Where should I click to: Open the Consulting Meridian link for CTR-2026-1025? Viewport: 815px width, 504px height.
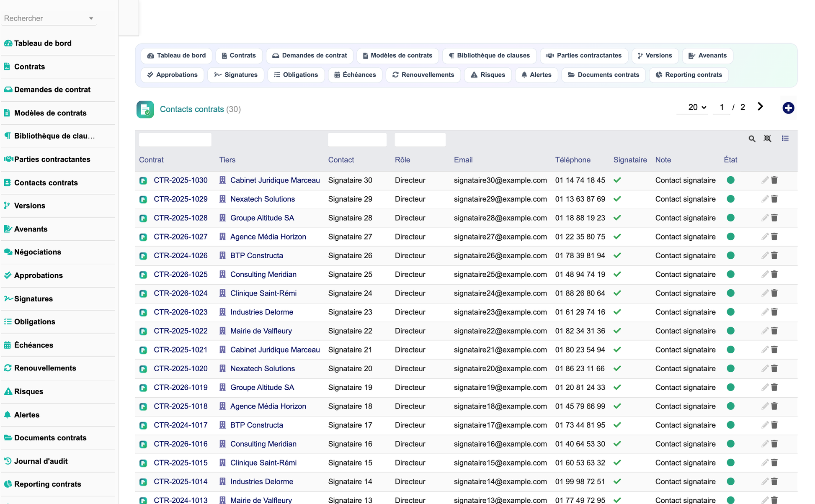pyautogui.click(x=263, y=274)
